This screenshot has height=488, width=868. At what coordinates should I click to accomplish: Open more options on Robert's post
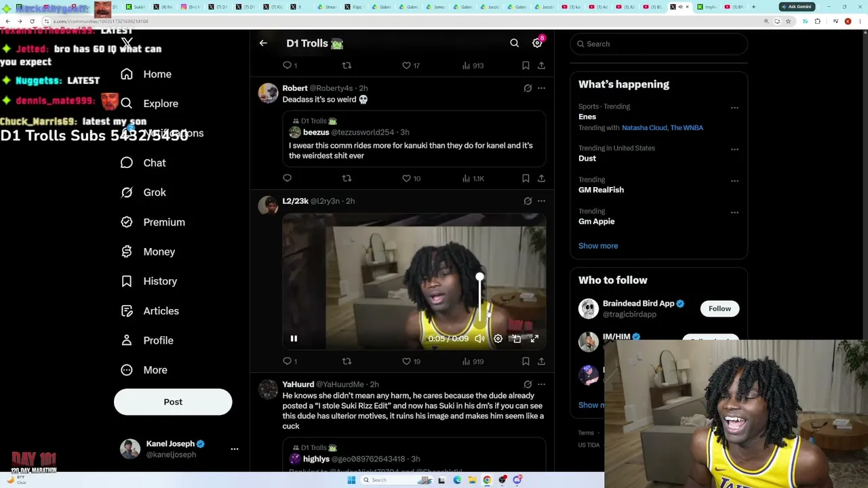pyautogui.click(x=541, y=88)
